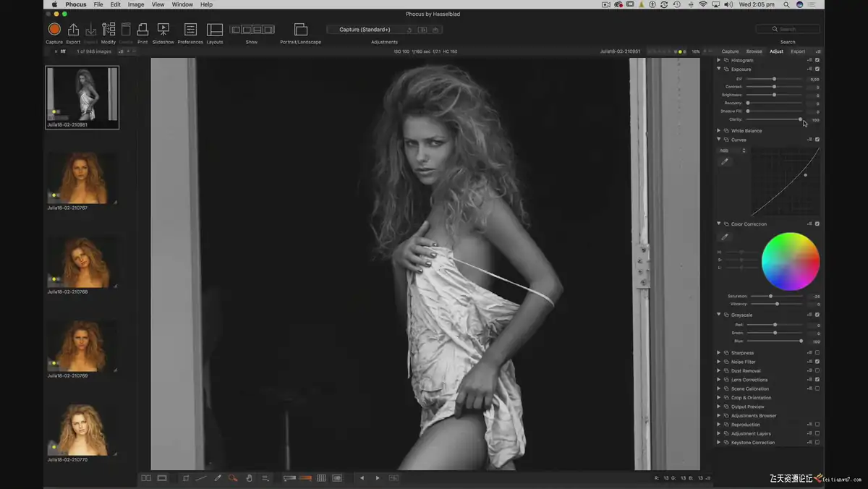Disable the Histogram checkbox
This screenshot has height=489, width=868.
click(817, 60)
